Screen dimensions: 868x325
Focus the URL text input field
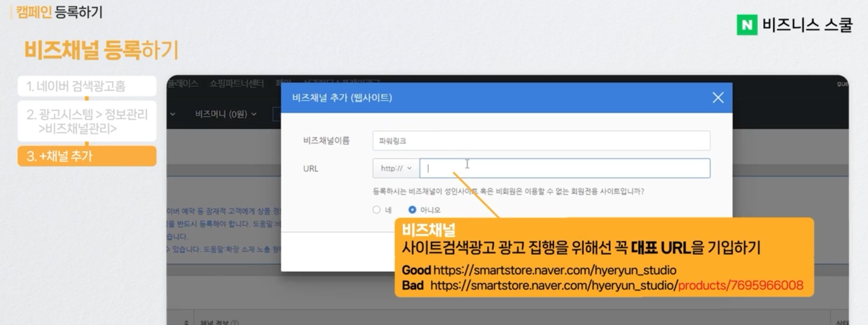pos(565,168)
